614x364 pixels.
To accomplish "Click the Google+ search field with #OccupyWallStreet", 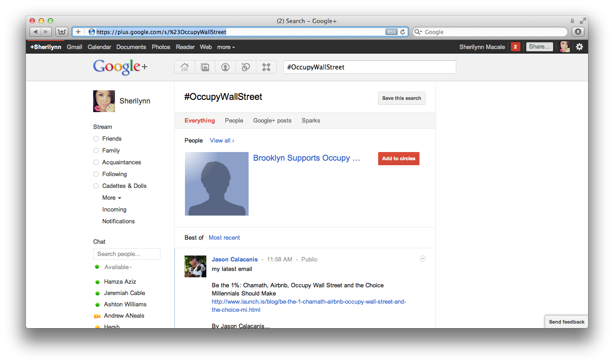I will pyautogui.click(x=370, y=67).
